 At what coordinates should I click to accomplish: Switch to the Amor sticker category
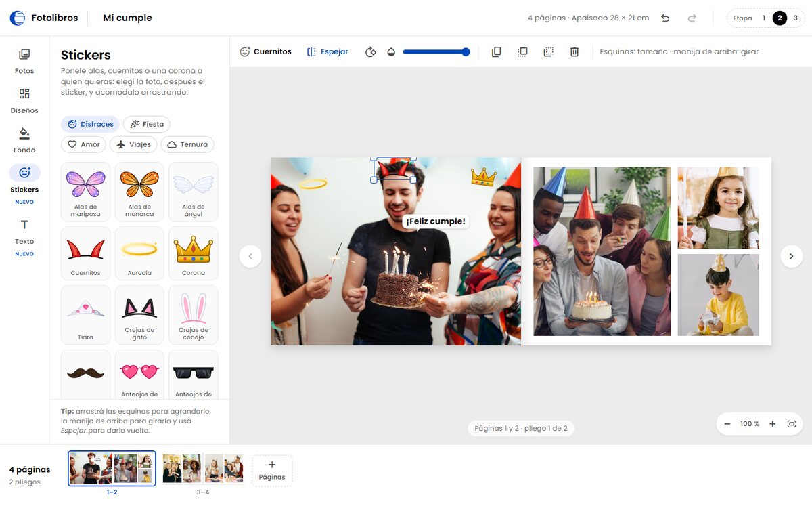tap(84, 144)
